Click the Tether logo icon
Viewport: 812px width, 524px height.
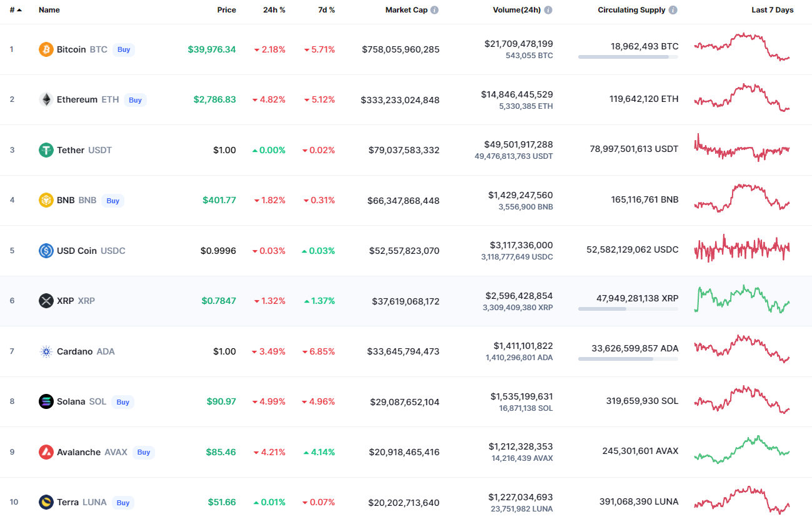tap(46, 150)
